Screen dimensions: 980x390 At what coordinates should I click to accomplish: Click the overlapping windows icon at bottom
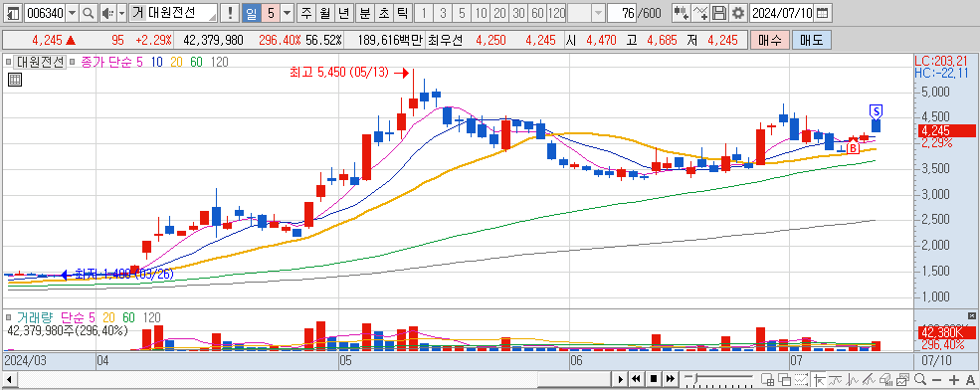point(784,379)
